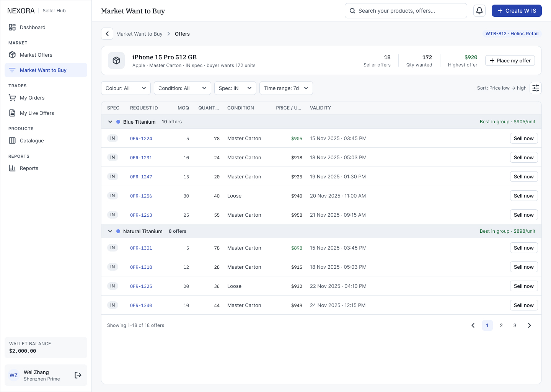
Task: Open Dashboard in the sidebar
Action: coord(46,27)
